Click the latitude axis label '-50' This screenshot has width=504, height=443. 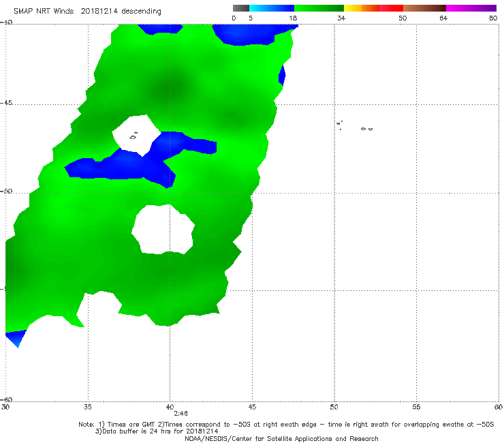tap(6, 191)
